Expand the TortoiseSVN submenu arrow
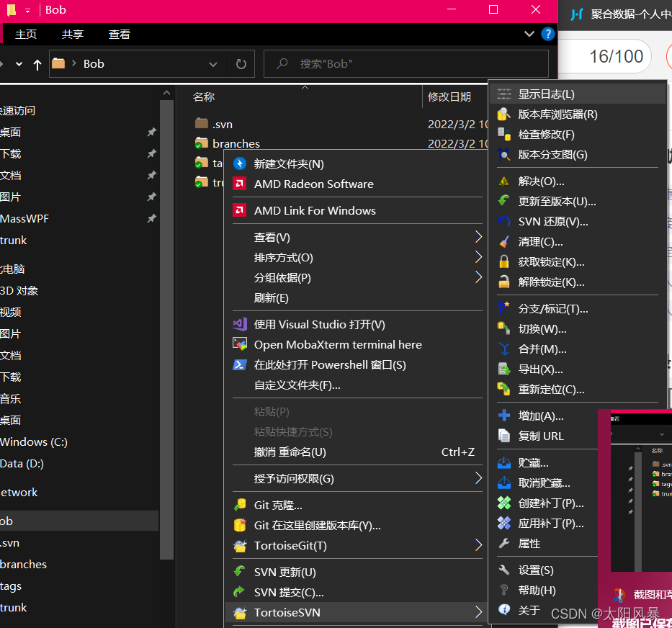The image size is (672, 628). 478,612
